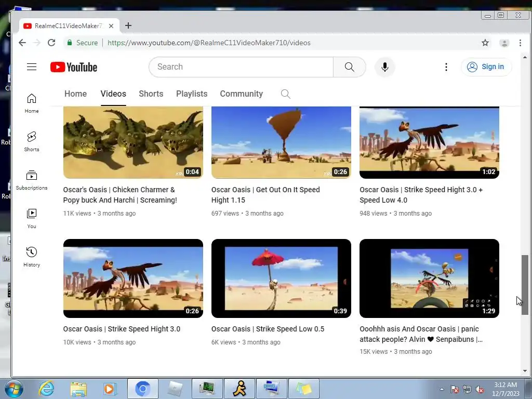Search within channel using magnifier icon
This screenshot has height=399, width=532.
click(286, 94)
